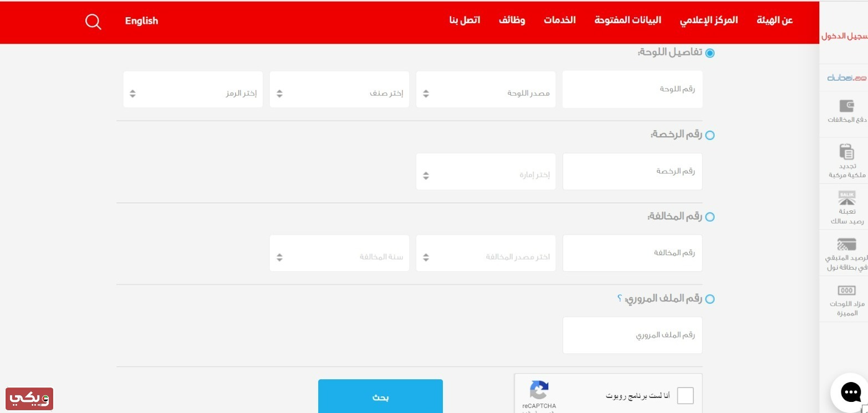The image size is (868, 413).
Task: Open the مصدر اللوحة dropdown
Action: point(486,89)
